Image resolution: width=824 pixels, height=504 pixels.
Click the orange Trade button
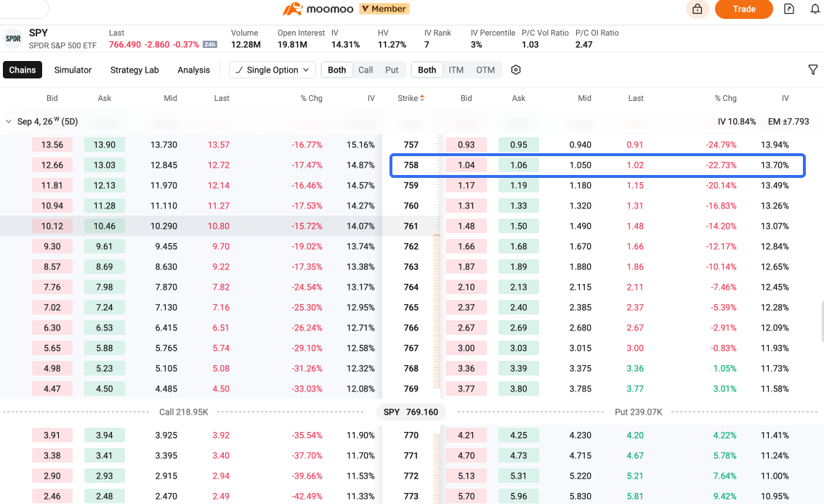click(743, 9)
